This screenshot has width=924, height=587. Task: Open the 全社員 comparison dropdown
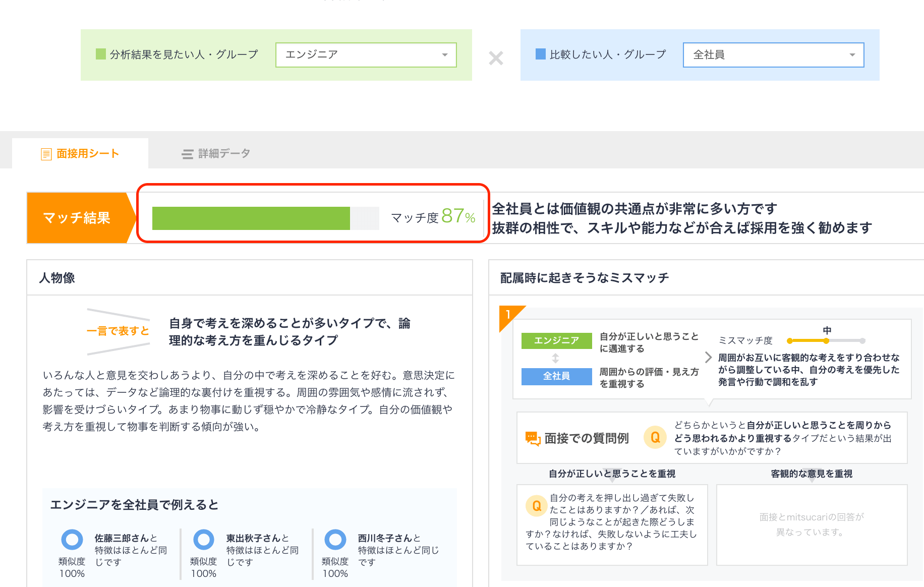pyautogui.click(x=773, y=54)
